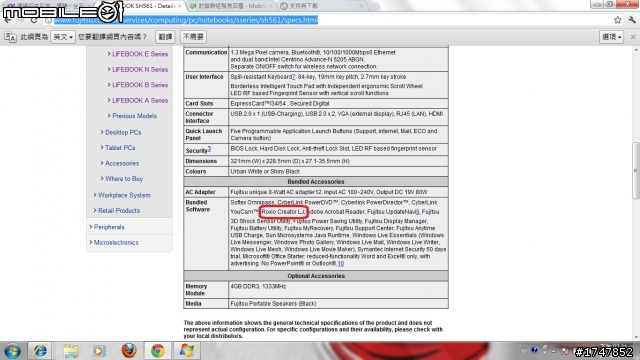Expand Retail Products sidebar section
The height and width of the screenshot is (360, 640).
click(119, 211)
